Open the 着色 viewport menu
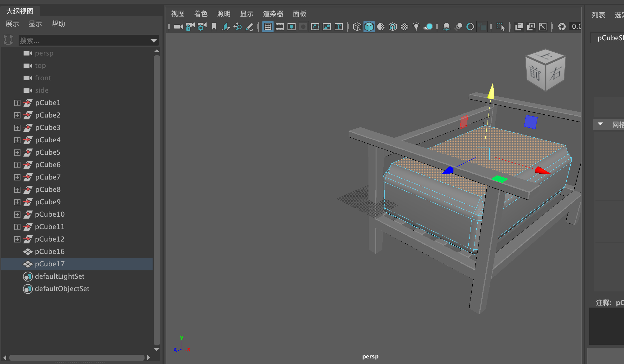The height and width of the screenshot is (364, 624). 200,14
